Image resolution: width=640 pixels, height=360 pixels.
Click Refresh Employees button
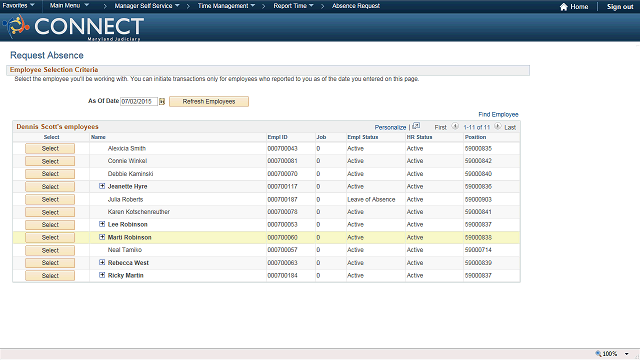click(209, 102)
